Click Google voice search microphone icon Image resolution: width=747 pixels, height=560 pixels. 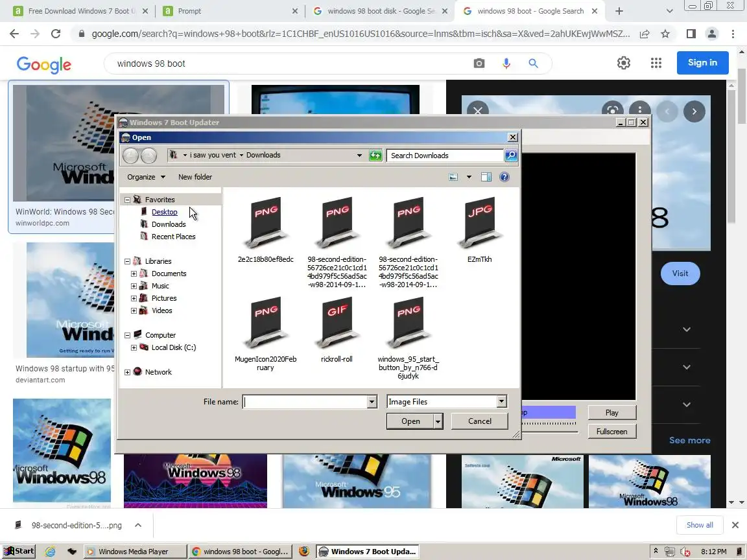pyautogui.click(x=506, y=64)
